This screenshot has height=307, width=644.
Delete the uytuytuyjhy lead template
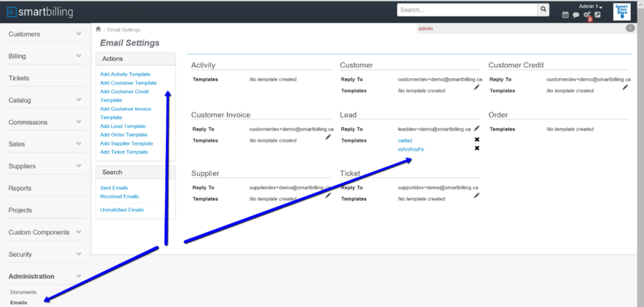click(477, 148)
